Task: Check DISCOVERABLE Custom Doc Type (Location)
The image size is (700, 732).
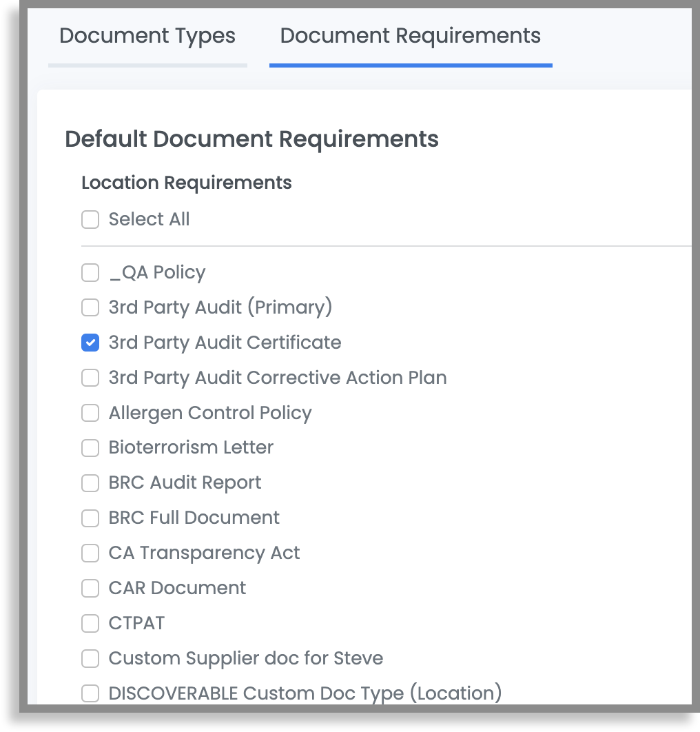Action: 90,693
